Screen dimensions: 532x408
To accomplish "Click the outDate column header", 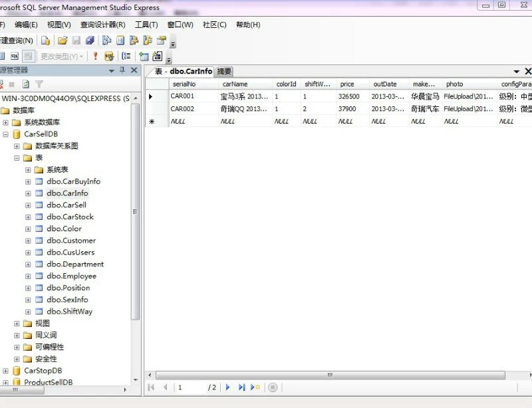I will [390, 84].
